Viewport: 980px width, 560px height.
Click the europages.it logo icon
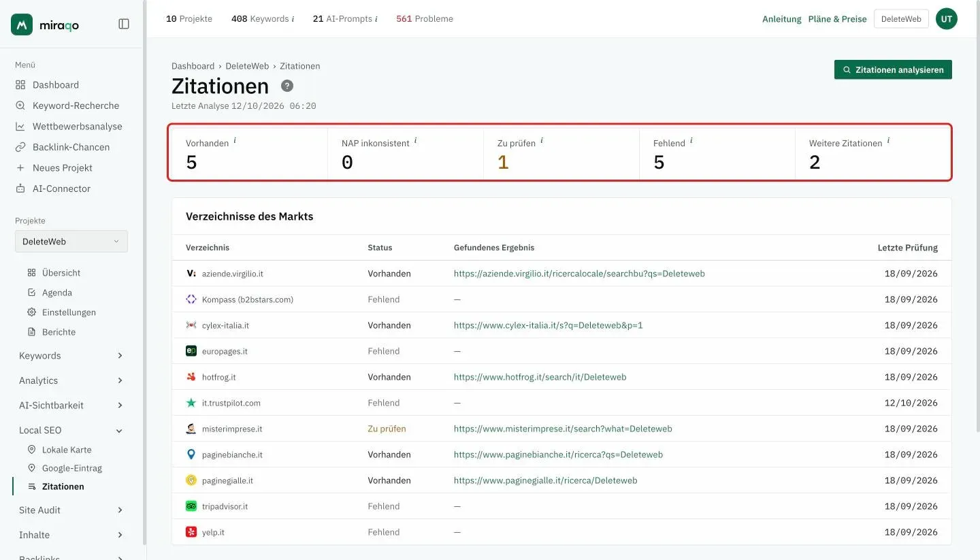pos(191,351)
